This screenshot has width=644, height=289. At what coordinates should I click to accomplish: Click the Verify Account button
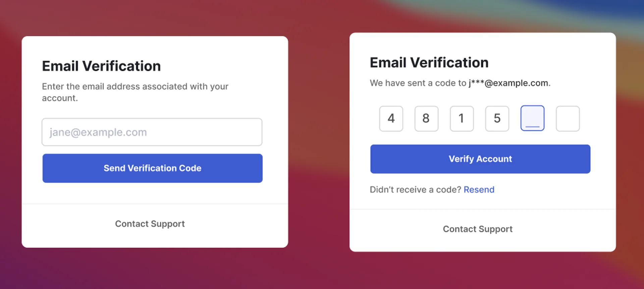tap(480, 159)
